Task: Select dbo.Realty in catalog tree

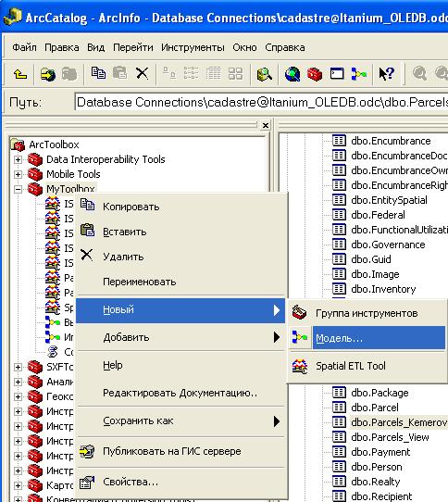Action: (x=376, y=482)
